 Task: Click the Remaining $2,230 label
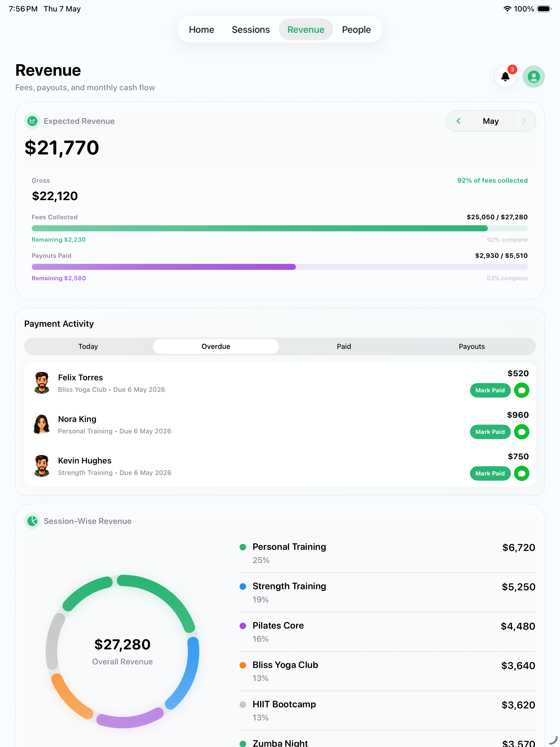(59, 240)
